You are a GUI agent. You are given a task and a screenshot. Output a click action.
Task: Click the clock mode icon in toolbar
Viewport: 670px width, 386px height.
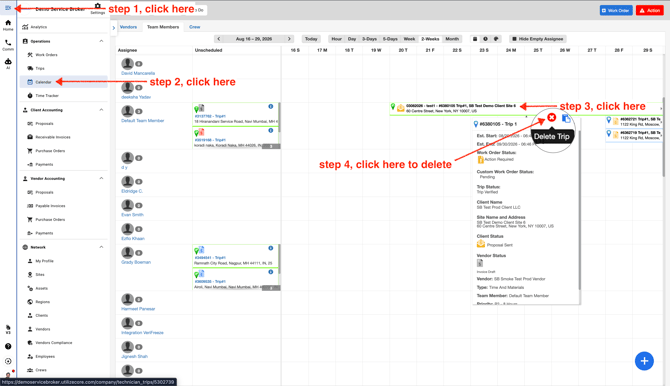pyautogui.click(x=485, y=39)
